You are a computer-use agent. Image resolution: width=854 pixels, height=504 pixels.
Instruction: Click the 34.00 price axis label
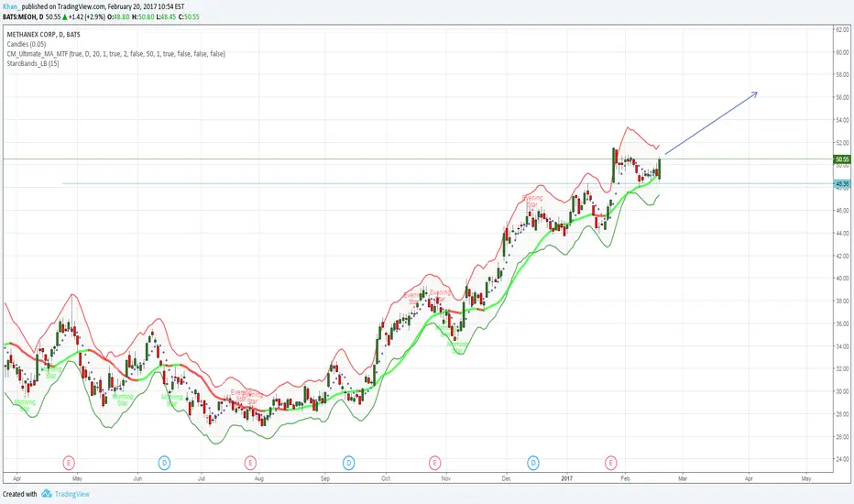point(842,346)
